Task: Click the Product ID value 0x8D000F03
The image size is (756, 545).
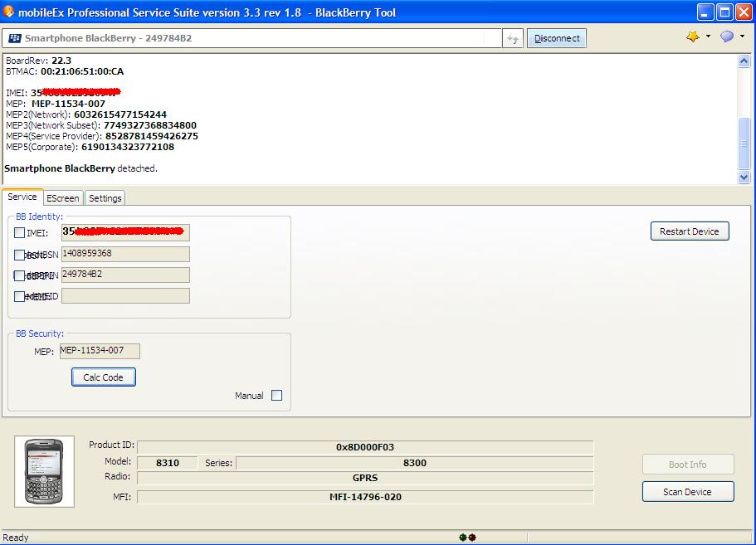Action: [365, 447]
